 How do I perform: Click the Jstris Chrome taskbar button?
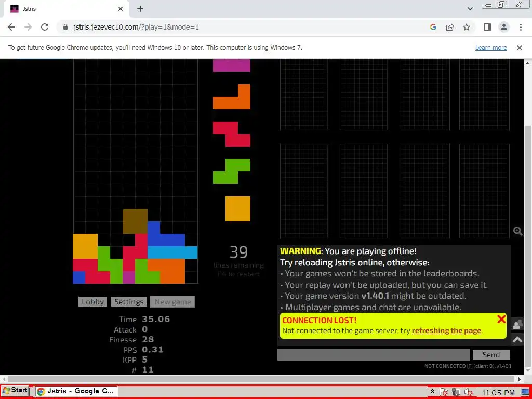coord(76,391)
